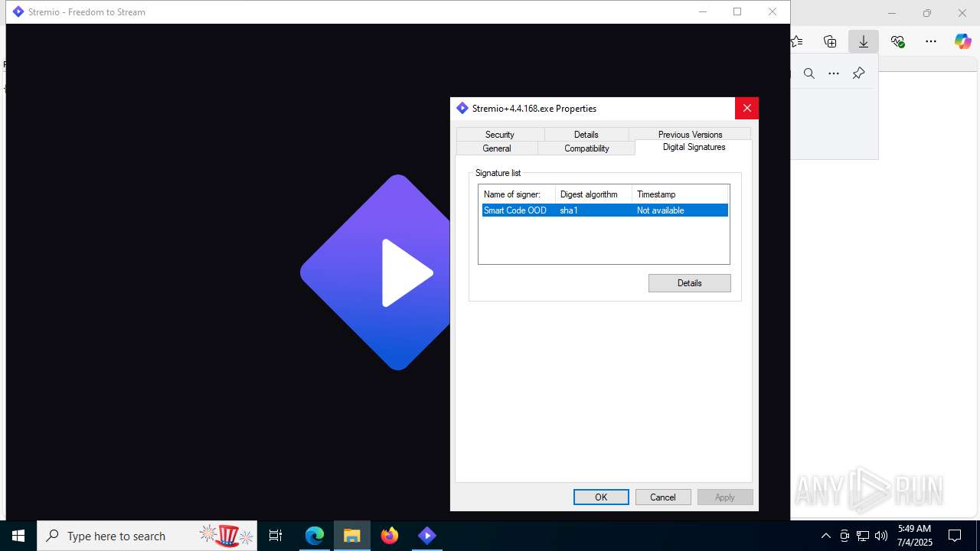Close the Stremio Properties dialog
The image size is (980, 551).
pos(746,108)
